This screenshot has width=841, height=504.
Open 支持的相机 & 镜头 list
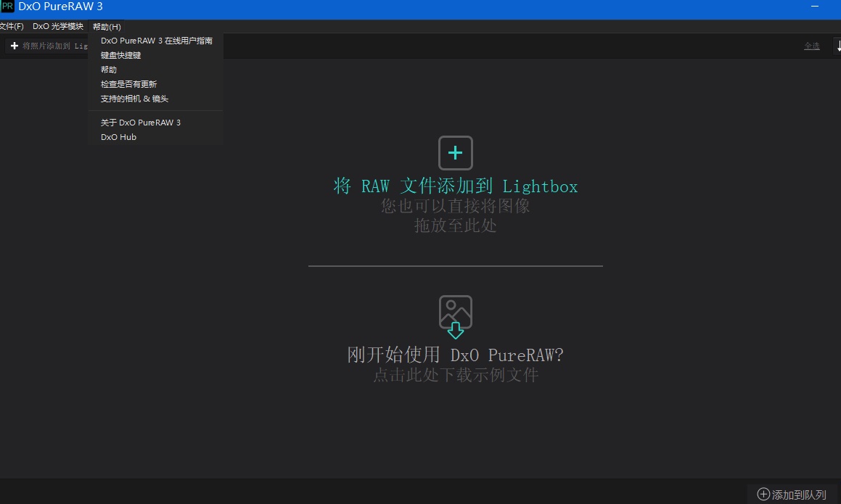pyautogui.click(x=156, y=99)
